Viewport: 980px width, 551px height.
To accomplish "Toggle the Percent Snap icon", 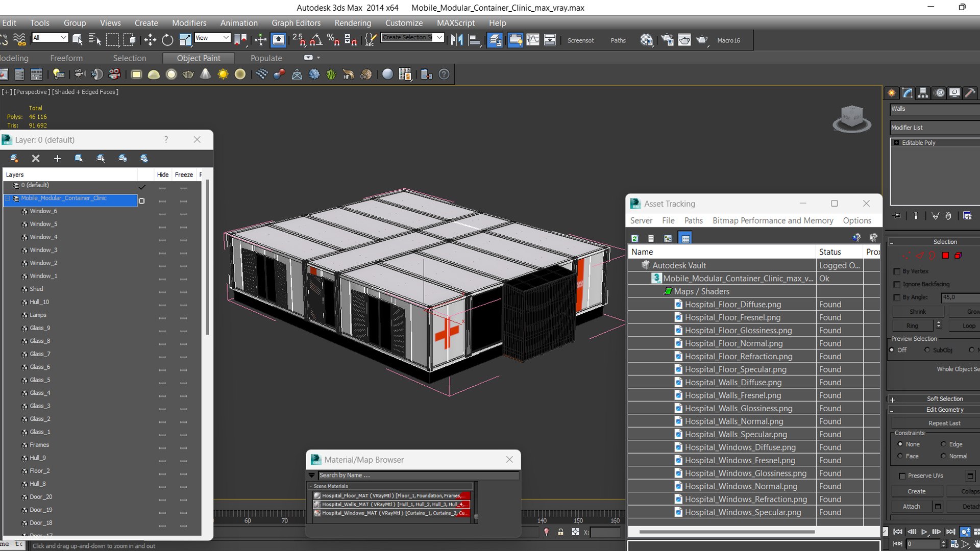I will click(333, 40).
